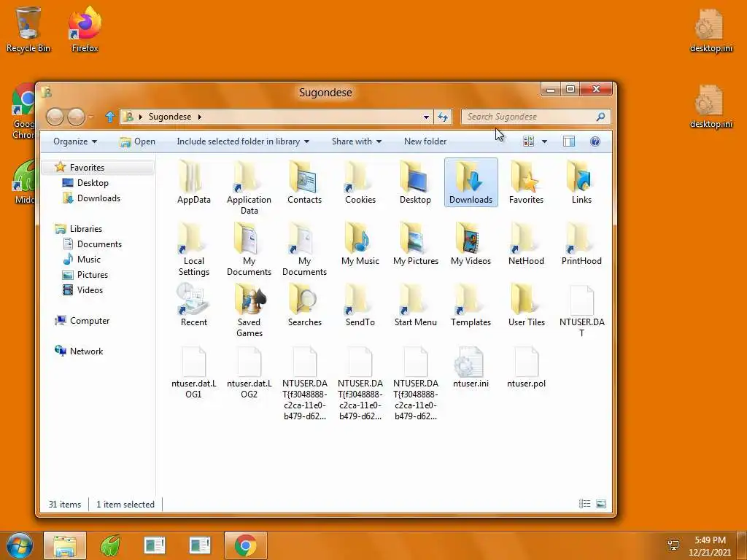Select the Saved Games folder
Viewport: 747px width, 560px height.
[x=249, y=311]
